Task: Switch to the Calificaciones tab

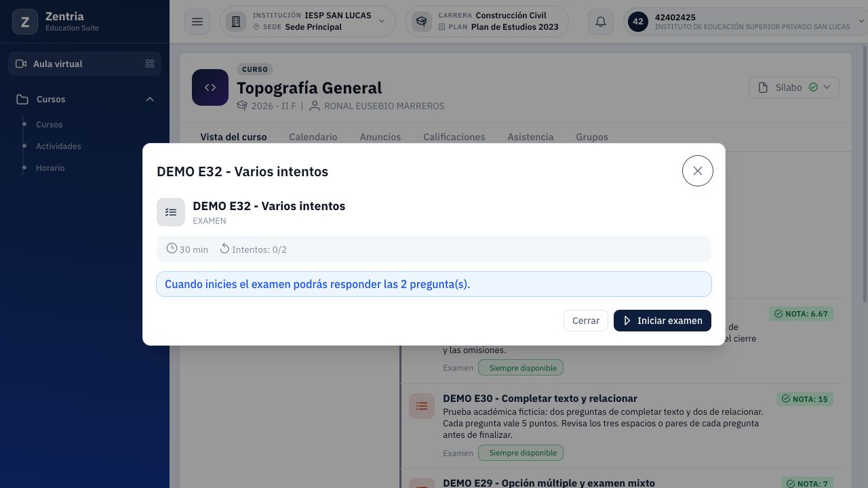Action: 454,137
